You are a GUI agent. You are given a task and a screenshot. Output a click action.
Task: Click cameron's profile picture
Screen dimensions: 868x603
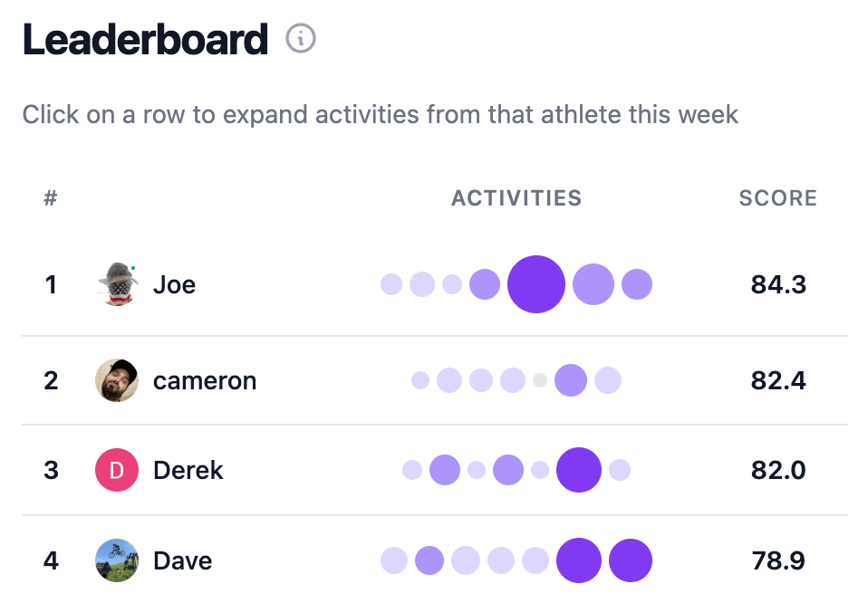click(x=116, y=380)
